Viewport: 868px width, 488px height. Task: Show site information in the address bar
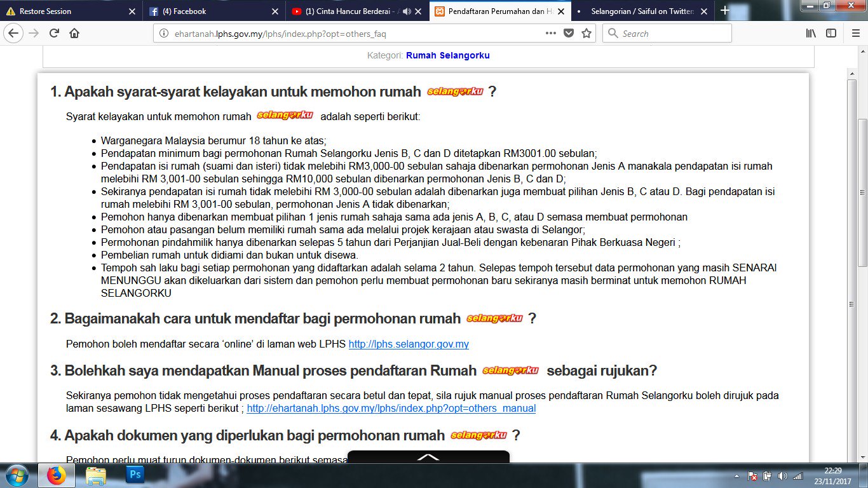163,34
